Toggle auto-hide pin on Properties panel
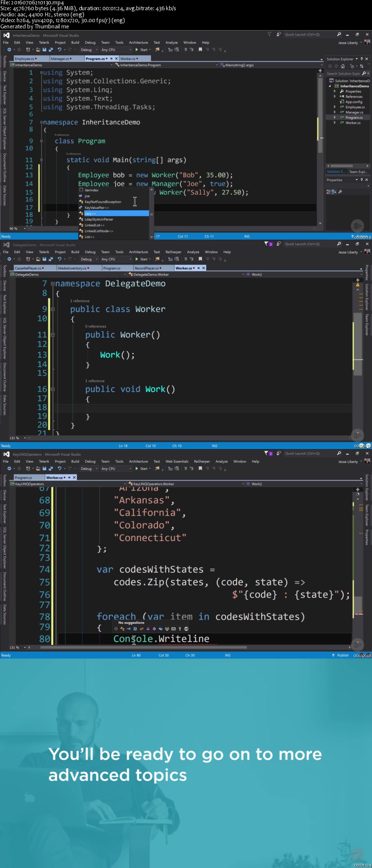 (x=361, y=180)
